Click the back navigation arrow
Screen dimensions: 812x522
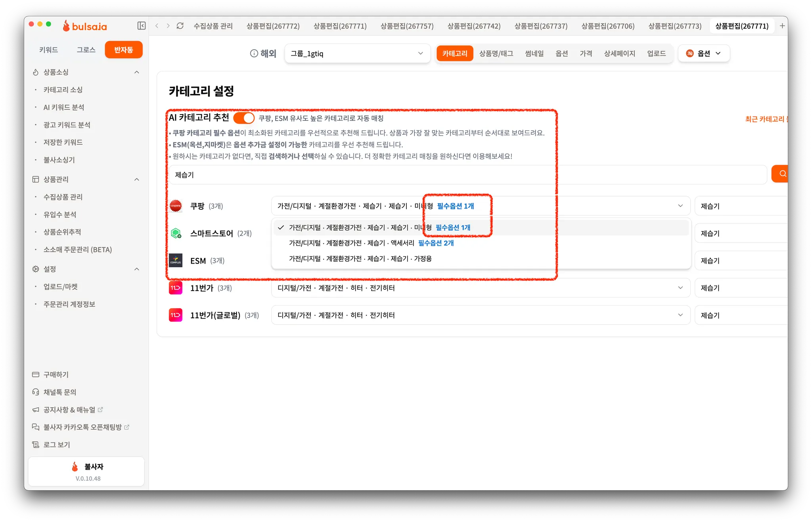pos(157,26)
